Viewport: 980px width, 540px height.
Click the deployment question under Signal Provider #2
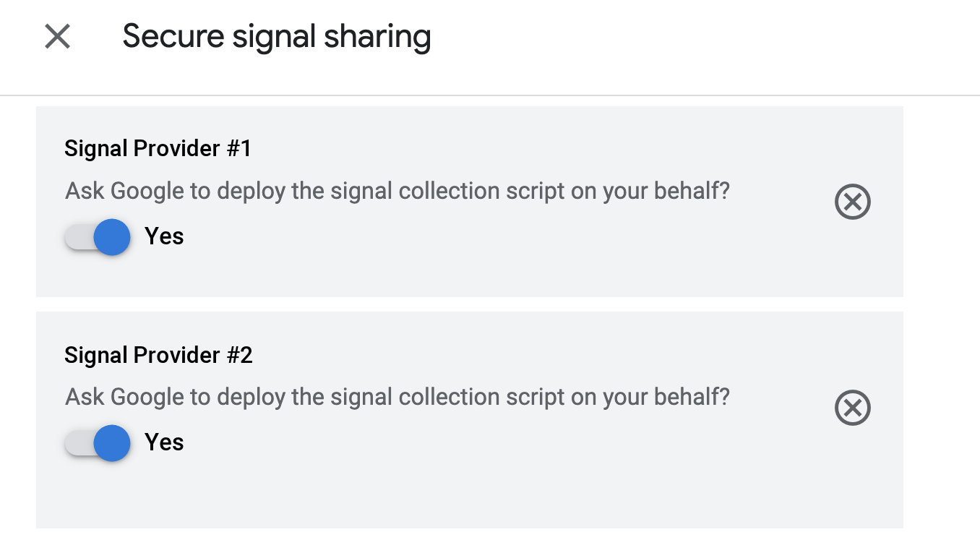coord(397,398)
